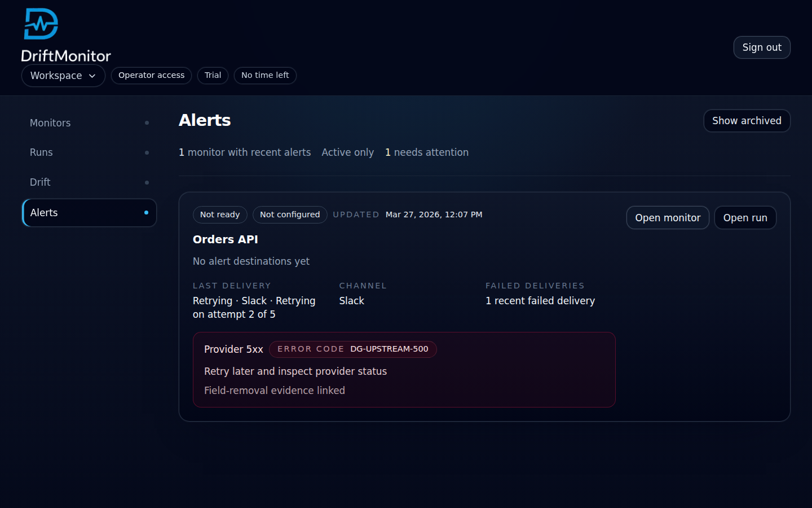
Task: Toggle the 1 needs attention filter
Action: pyautogui.click(x=427, y=152)
